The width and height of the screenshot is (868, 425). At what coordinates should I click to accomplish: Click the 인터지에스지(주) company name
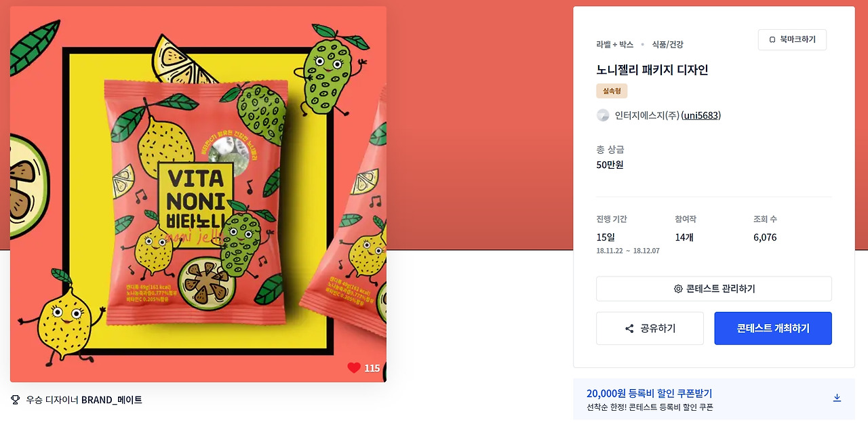[x=647, y=115]
